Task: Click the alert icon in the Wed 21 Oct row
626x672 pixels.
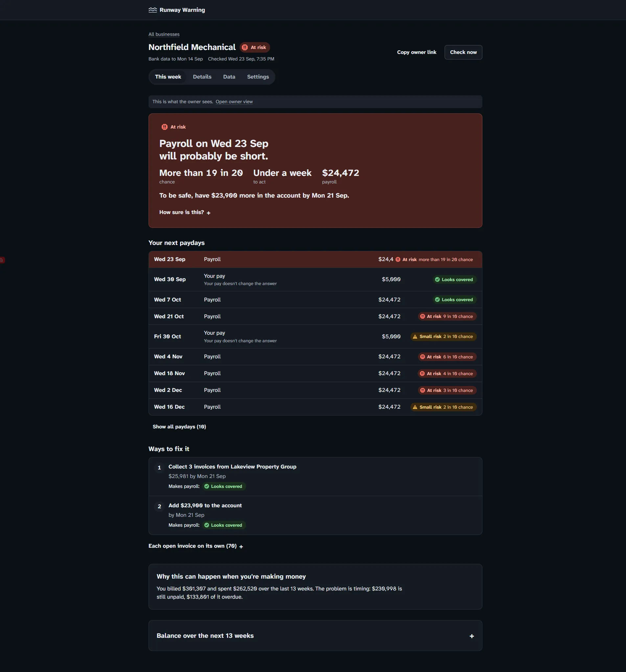Action: (x=422, y=316)
